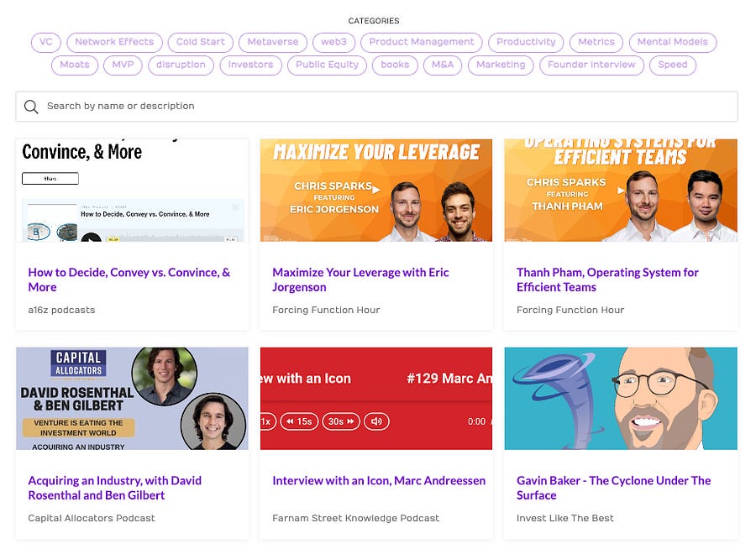Click Forcing Function Hour under Eric Jorgenson

(326, 310)
